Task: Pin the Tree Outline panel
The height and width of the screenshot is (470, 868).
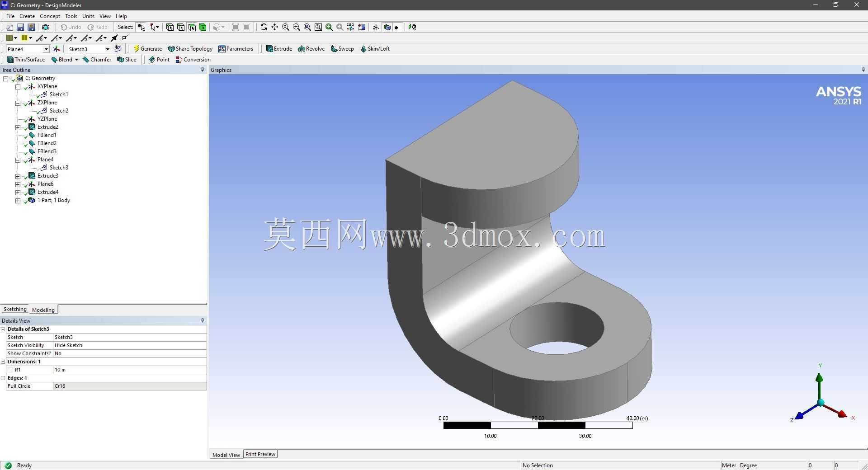Action: [x=202, y=70]
